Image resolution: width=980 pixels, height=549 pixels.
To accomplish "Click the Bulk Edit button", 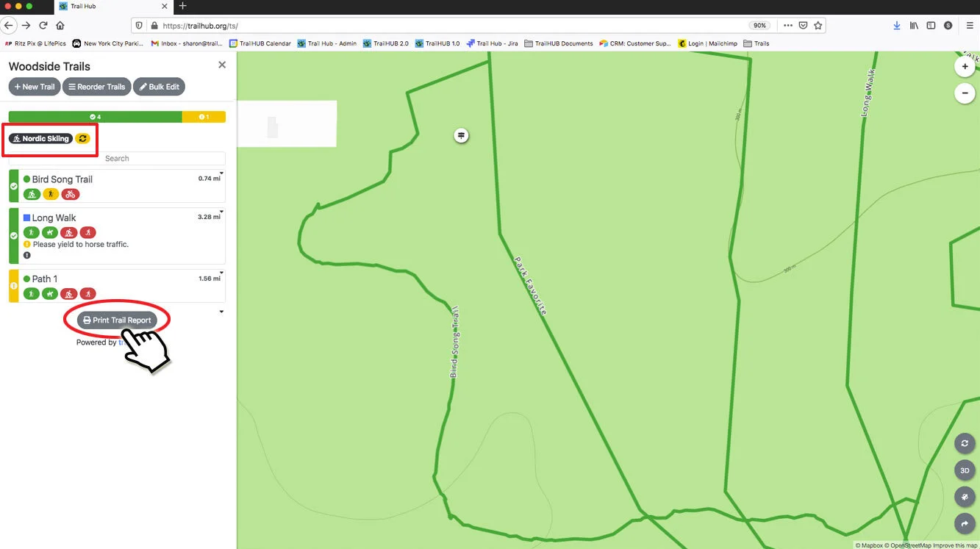I will click(x=159, y=87).
